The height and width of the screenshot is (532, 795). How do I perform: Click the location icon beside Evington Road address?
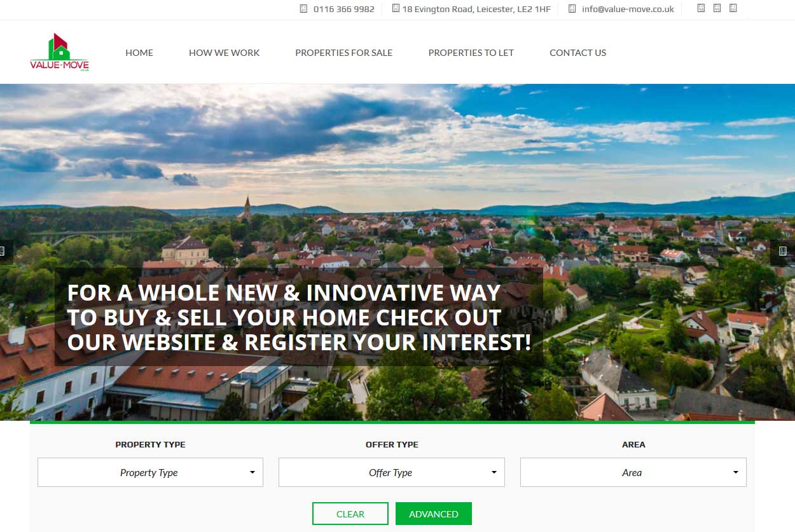tap(396, 8)
